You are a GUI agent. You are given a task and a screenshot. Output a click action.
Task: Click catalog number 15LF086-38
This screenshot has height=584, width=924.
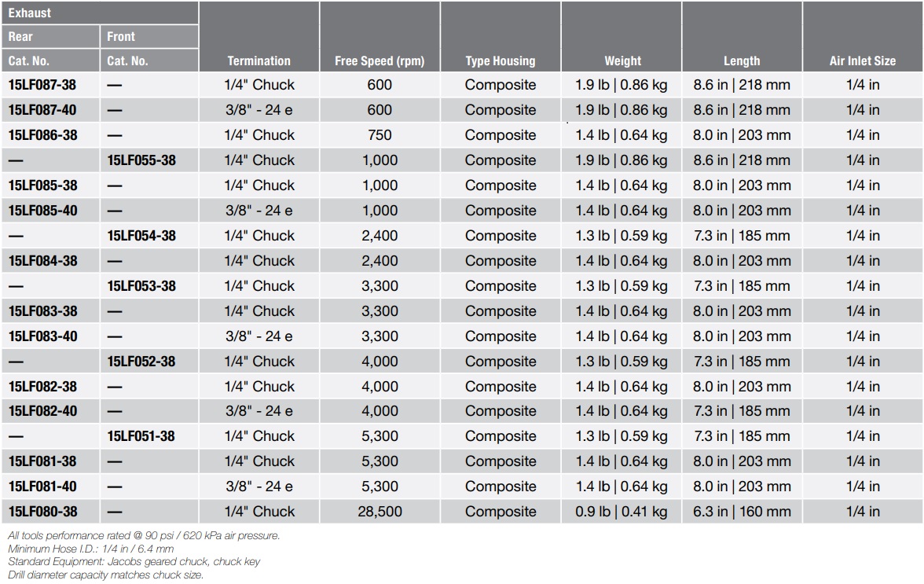(x=43, y=135)
